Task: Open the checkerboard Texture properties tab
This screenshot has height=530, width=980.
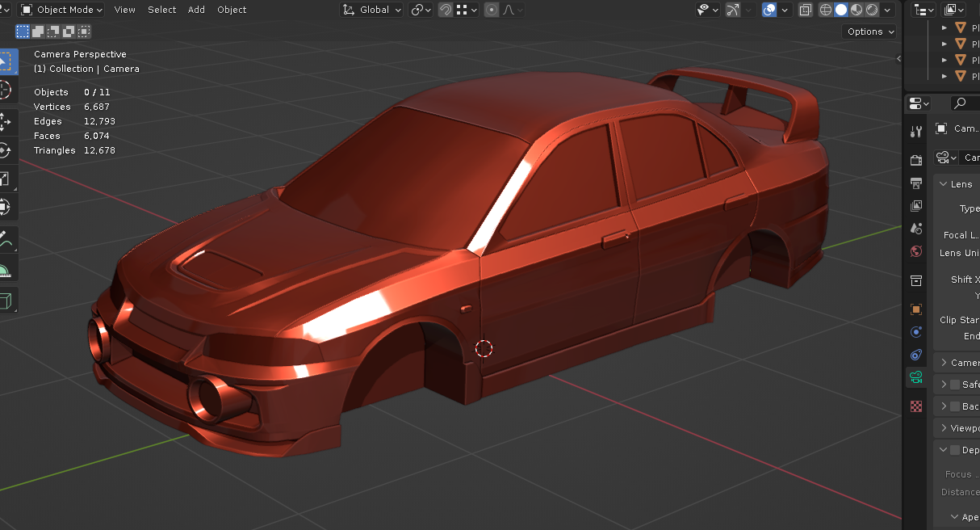Action: pyautogui.click(x=916, y=406)
